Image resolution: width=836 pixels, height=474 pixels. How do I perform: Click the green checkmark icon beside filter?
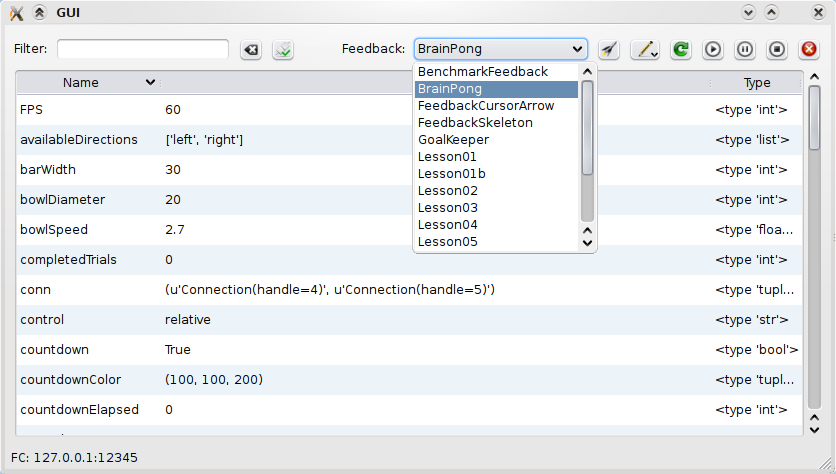(283, 49)
